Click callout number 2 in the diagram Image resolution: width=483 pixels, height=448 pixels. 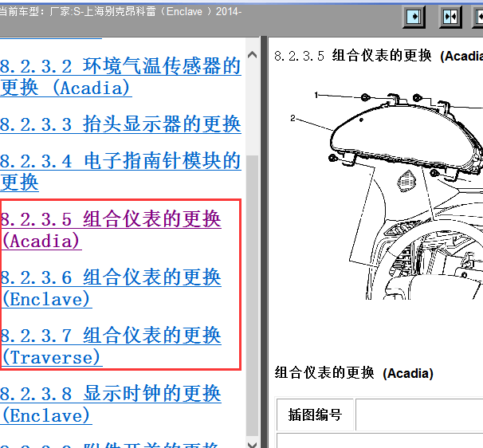point(293,118)
